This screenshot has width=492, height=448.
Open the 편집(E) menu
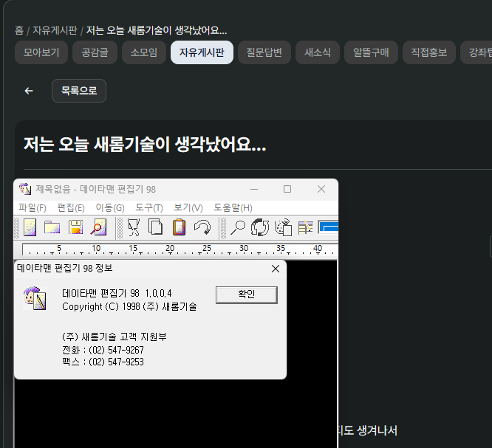(x=71, y=208)
